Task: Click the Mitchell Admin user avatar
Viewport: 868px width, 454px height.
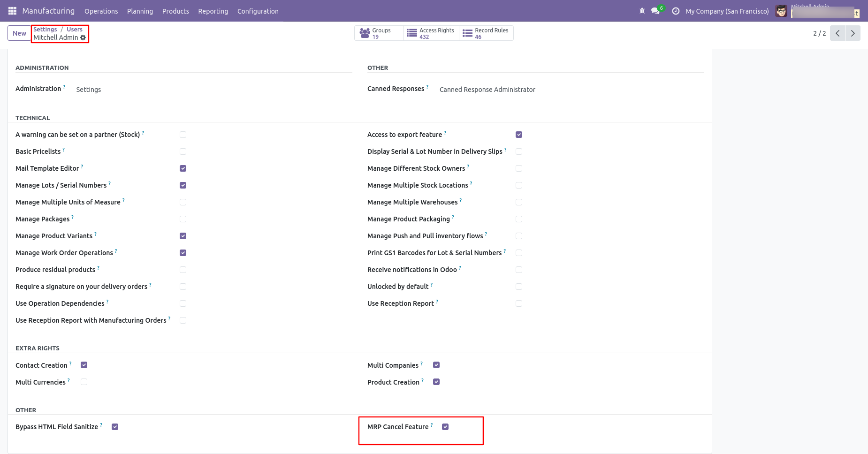Action: tap(781, 11)
